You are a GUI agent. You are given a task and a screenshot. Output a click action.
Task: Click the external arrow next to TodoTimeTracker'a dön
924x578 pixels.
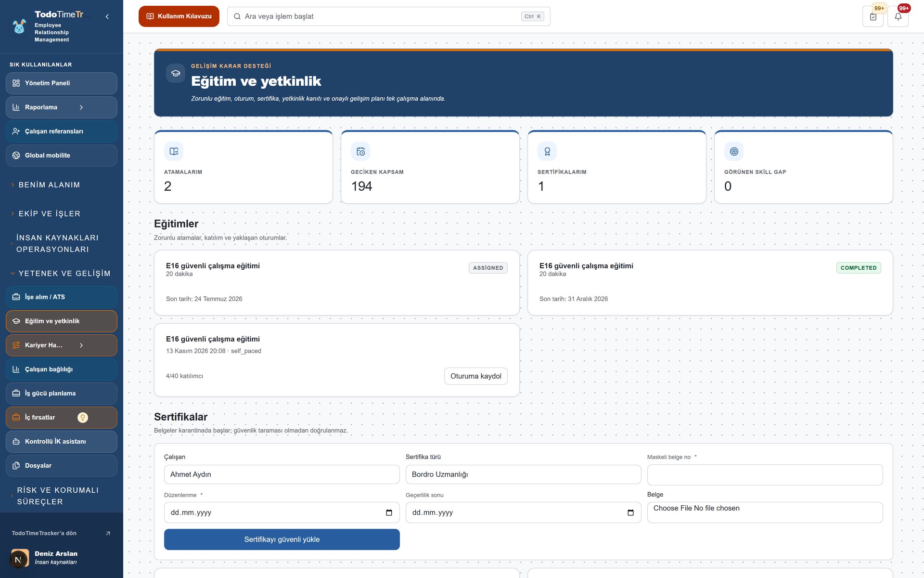click(108, 533)
